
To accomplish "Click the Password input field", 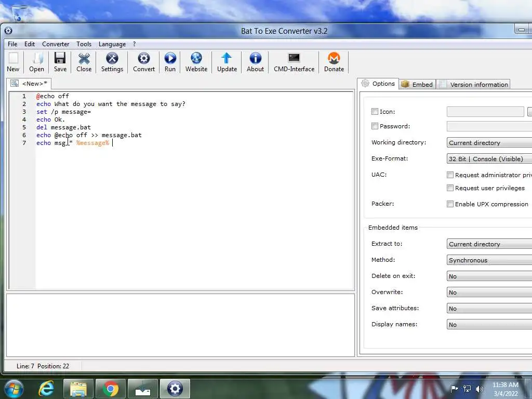I will pos(489,126).
